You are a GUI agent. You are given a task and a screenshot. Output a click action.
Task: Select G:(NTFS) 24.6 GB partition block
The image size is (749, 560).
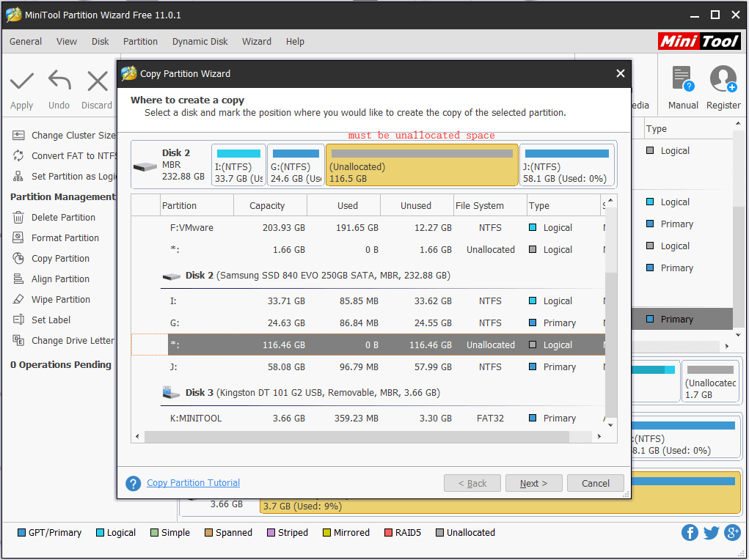pos(296,165)
